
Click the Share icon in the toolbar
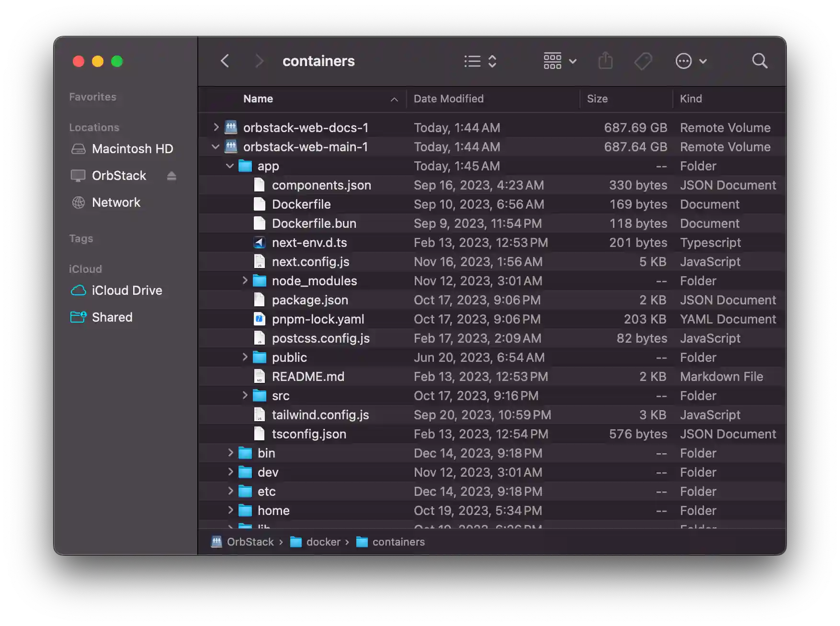[606, 61]
